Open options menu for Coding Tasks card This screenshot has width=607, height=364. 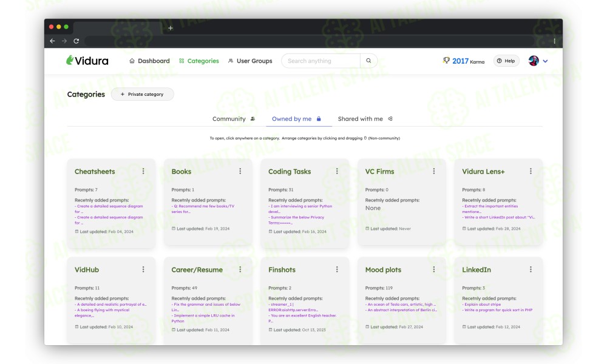coord(337,171)
